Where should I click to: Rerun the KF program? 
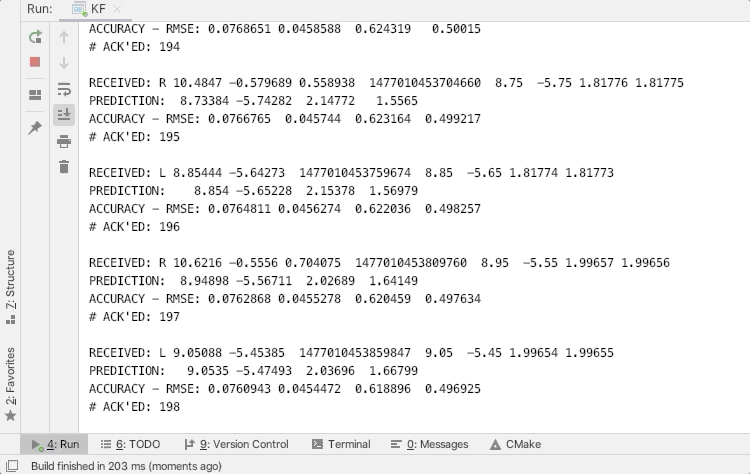point(35,37)
